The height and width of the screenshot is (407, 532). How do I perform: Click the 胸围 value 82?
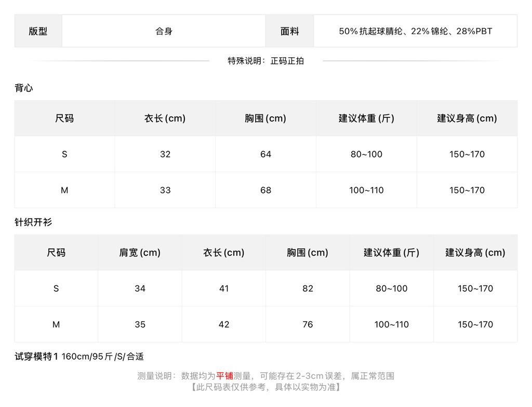click(x=308, y=288)
